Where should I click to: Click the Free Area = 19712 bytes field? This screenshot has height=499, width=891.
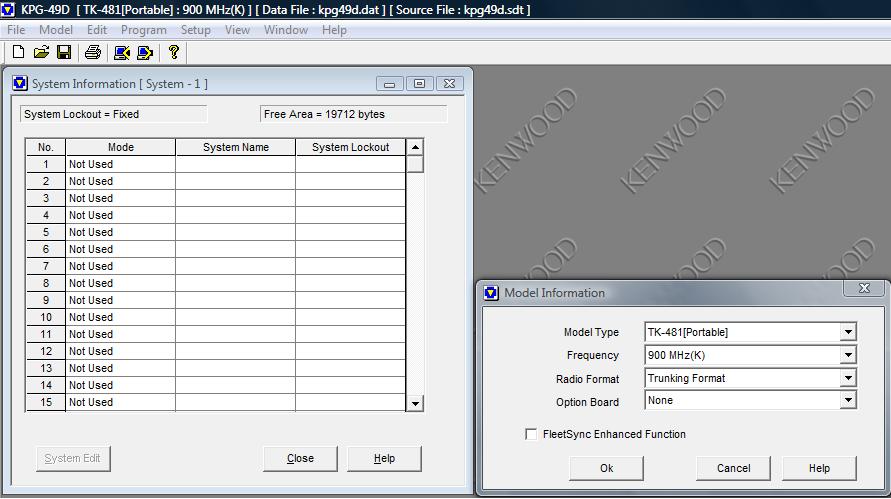click(353, 114)
